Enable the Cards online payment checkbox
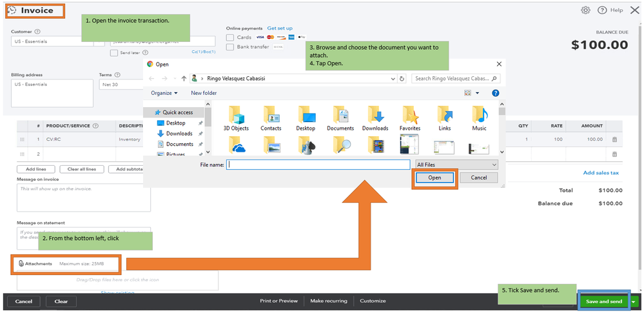Viewport: 644px width, 313px height. point(230,37)
